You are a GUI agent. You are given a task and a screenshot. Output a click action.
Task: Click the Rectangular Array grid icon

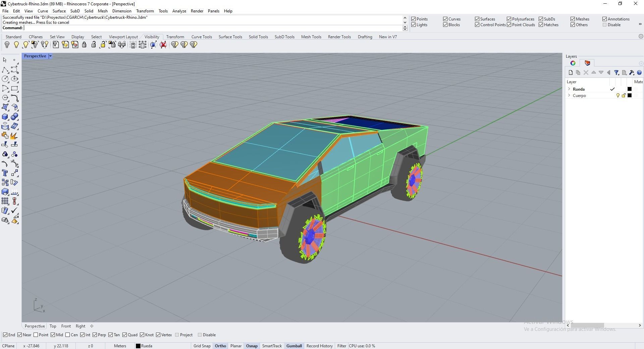coord(5,201)
